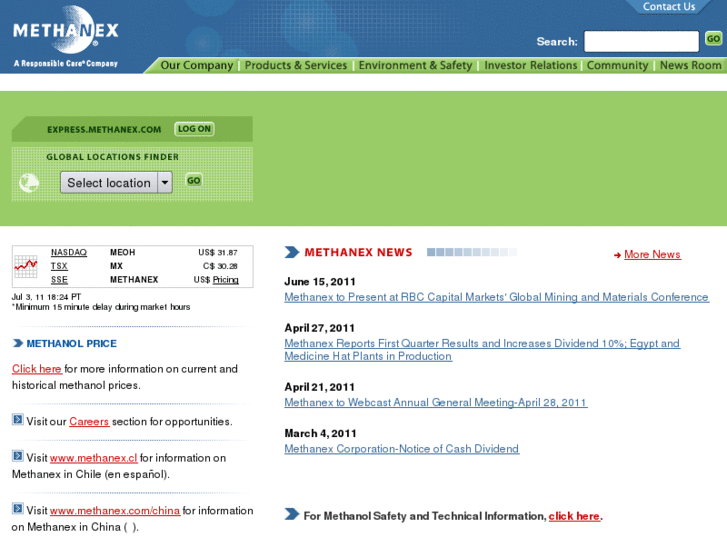This screenshot has width=727, height=545.
Task: Click the search GO button
Action: pyautogui.click(x=713, y=38)
